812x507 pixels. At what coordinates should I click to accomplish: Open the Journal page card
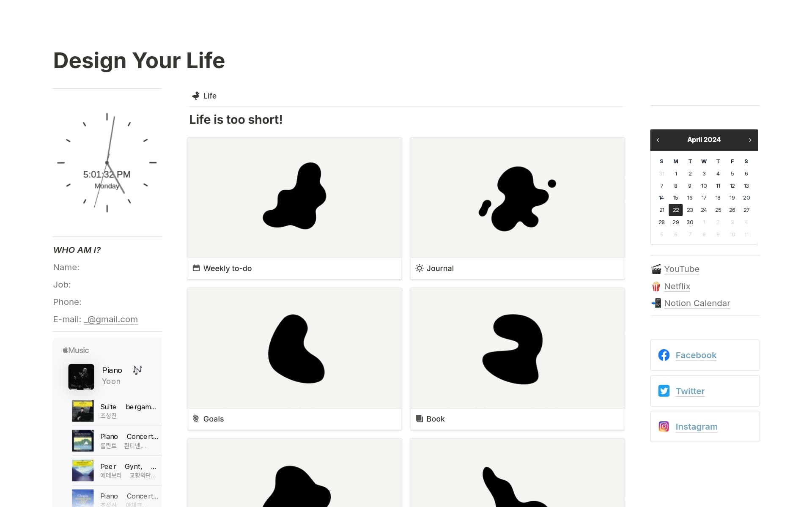[x=517, y=208]
